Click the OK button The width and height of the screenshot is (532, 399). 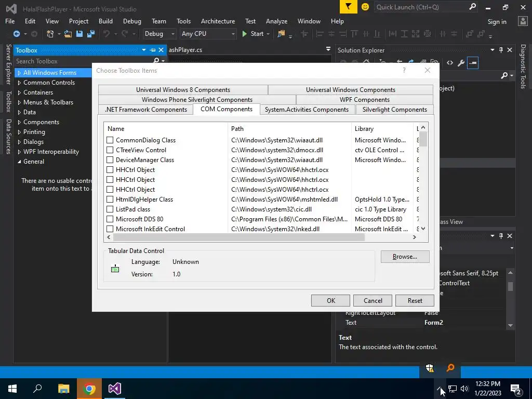point(331,301)
